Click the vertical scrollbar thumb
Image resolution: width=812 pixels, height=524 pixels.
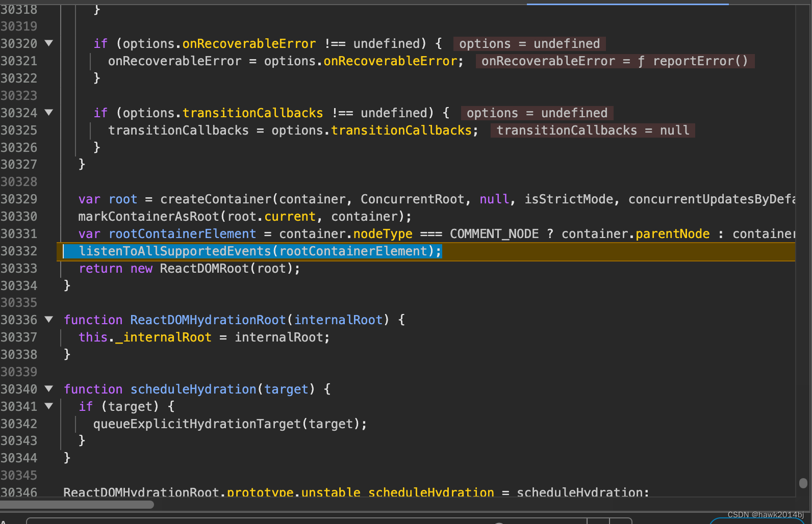[803, 483]
